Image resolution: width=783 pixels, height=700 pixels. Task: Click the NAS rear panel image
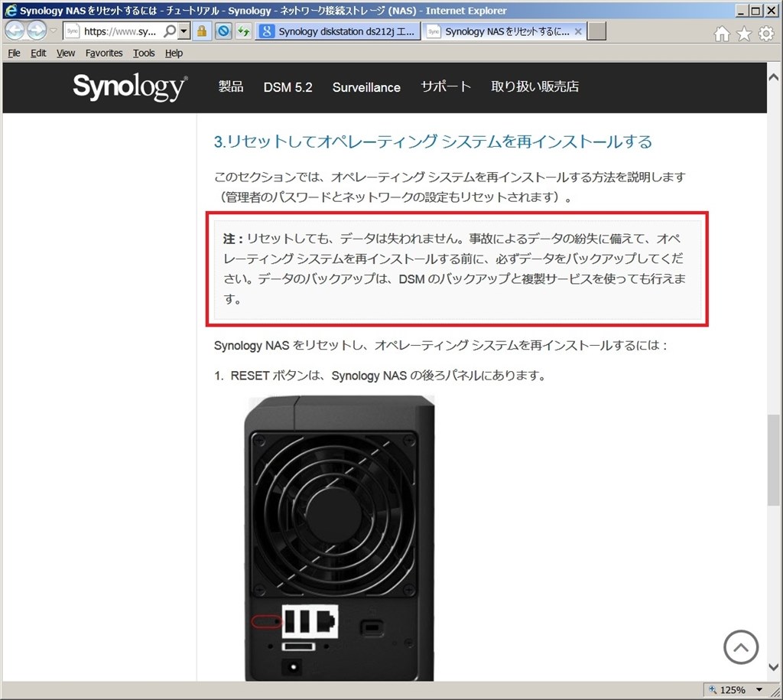(x=340, y=538)
